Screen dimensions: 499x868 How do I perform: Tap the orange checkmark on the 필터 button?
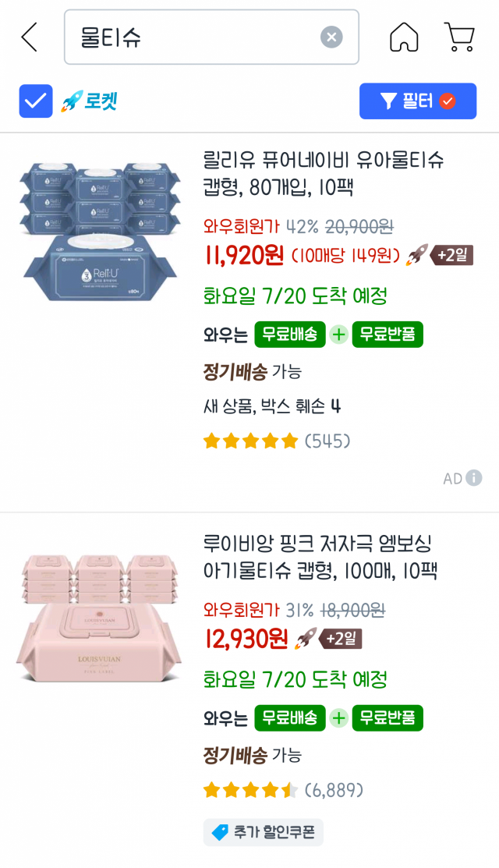point(448,99)
